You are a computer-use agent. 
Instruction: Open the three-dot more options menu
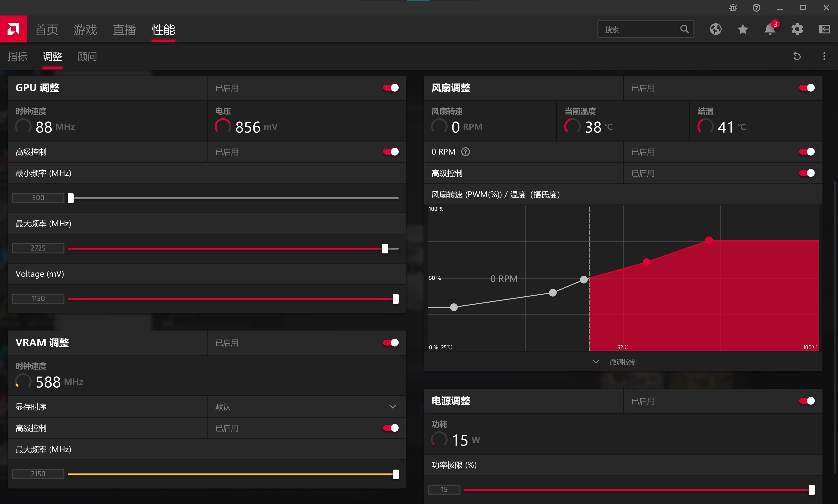pyautogui.click(x=824, y=56)
